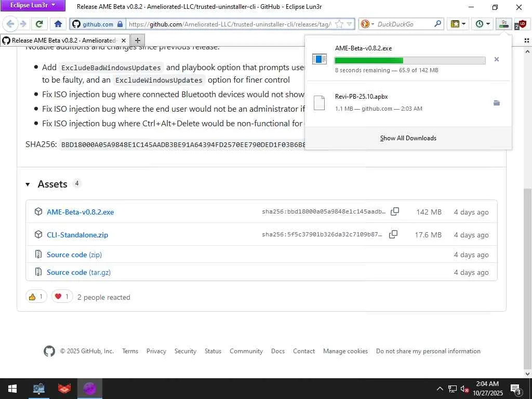
Task: Download Source code (tar.gz)
Action: click(x=79, y=272)
